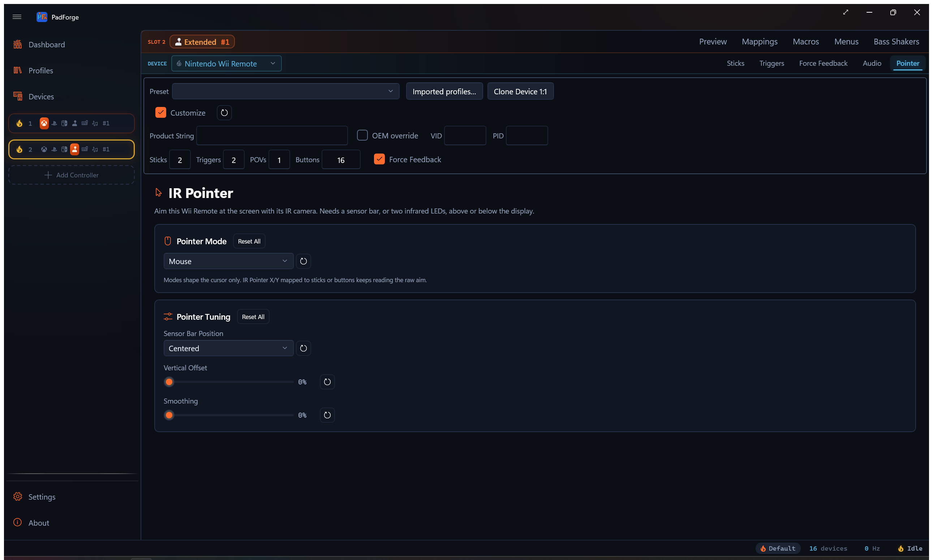Switch to the Mappings tab
This screenshot has height=560, width=933.
(760, 42)
